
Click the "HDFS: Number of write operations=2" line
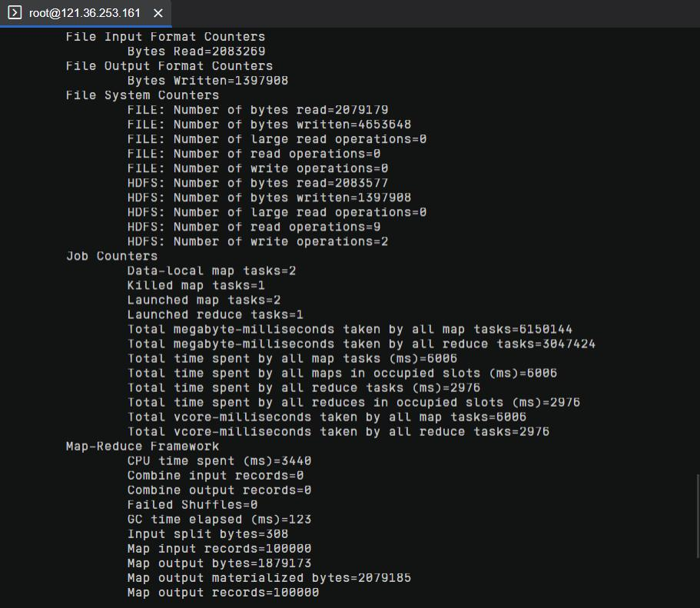tap(257, 241)
